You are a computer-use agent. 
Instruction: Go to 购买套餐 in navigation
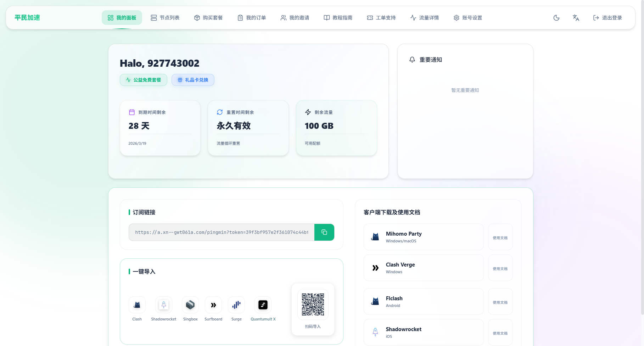click(x=208, y=18)
